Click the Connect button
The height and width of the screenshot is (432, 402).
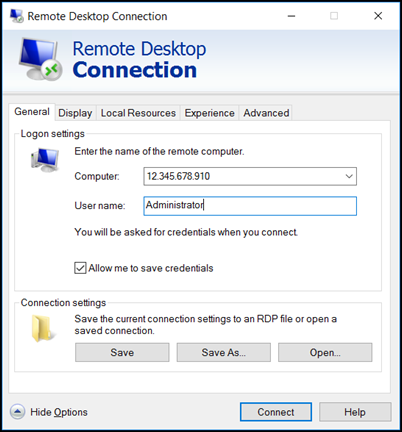point(276,412)
